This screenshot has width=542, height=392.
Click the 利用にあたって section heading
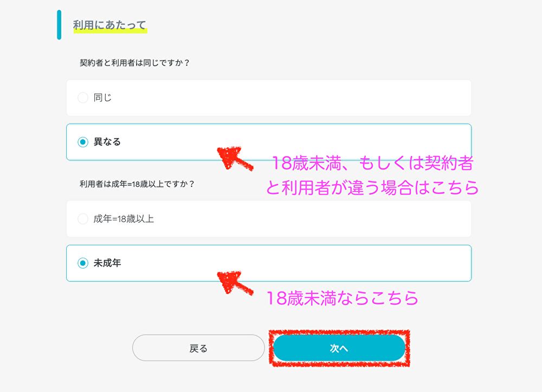[x=109, y=24]
